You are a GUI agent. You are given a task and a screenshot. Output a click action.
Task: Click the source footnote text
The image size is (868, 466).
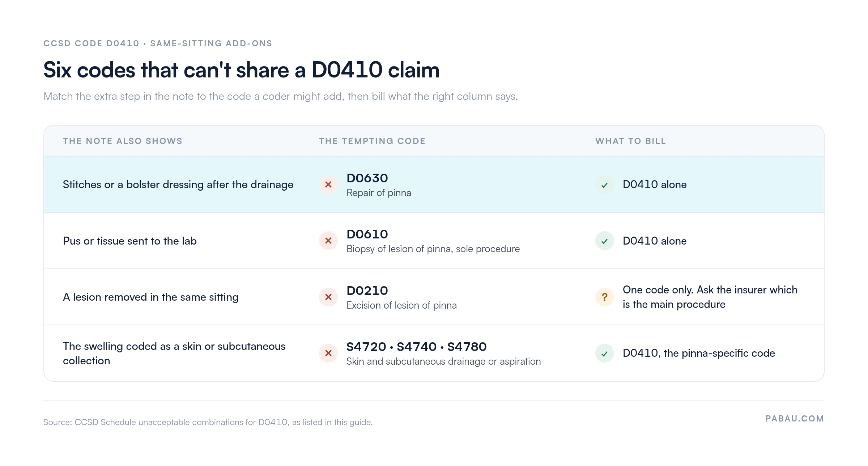click(x=208, y=422)
